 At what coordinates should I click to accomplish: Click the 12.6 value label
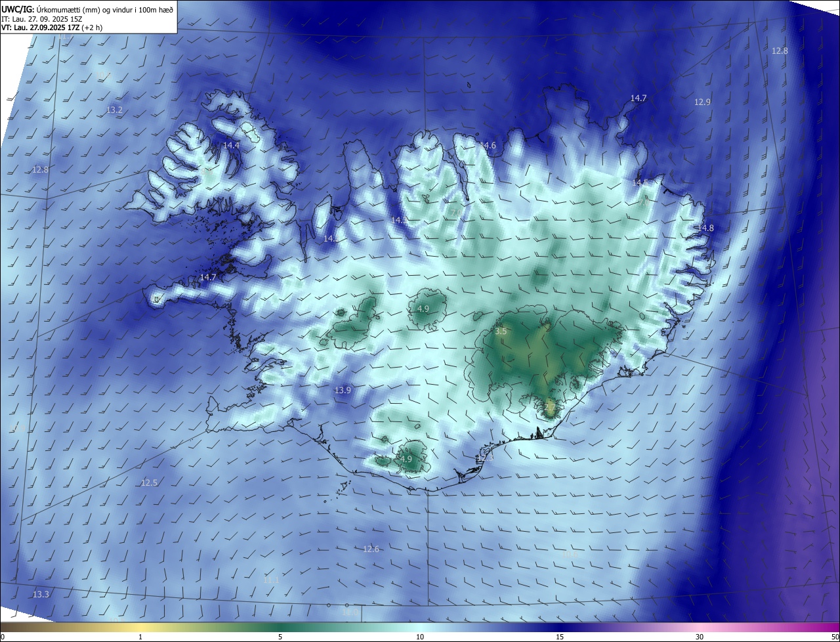pyautogui.click(x=371, y=549)
